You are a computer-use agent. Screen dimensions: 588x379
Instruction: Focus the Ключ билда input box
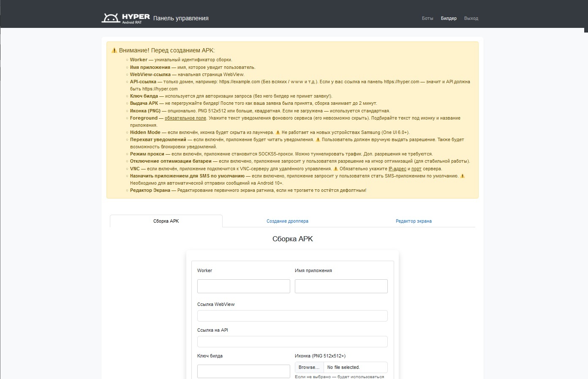tap(243, 371)
